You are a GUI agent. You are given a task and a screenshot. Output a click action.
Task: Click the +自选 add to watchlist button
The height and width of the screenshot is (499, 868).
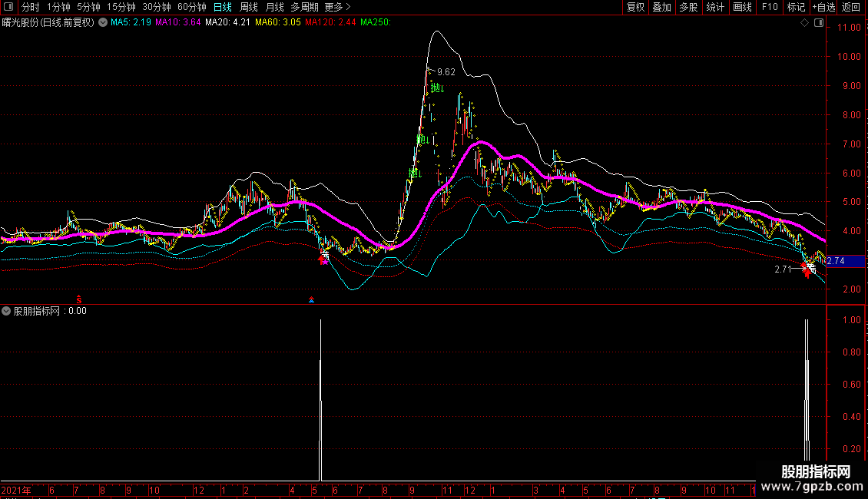coord(823,7)
